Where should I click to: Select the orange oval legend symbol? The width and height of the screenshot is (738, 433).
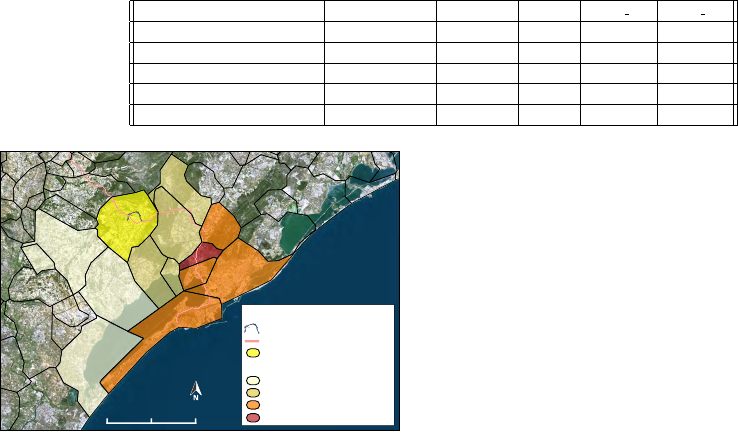click(253, 405)
